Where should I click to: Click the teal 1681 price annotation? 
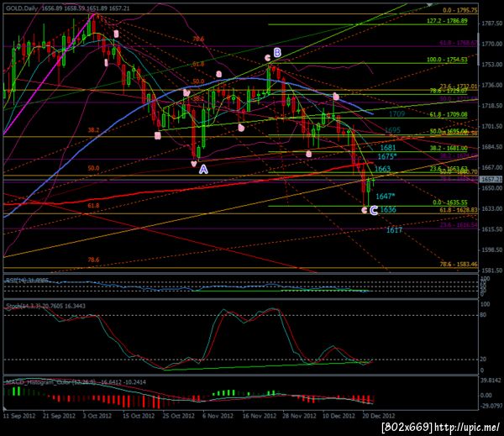click(388, 148)
